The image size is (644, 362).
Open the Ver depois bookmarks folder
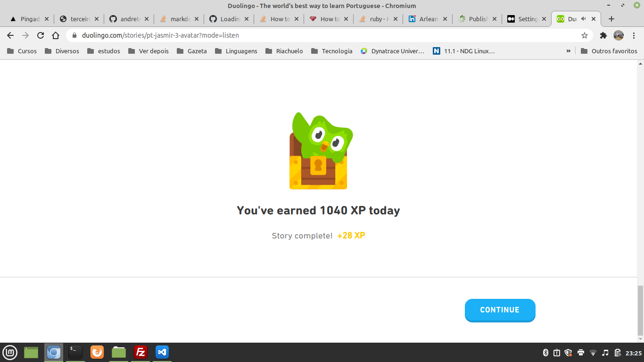[x=149, y=51]
